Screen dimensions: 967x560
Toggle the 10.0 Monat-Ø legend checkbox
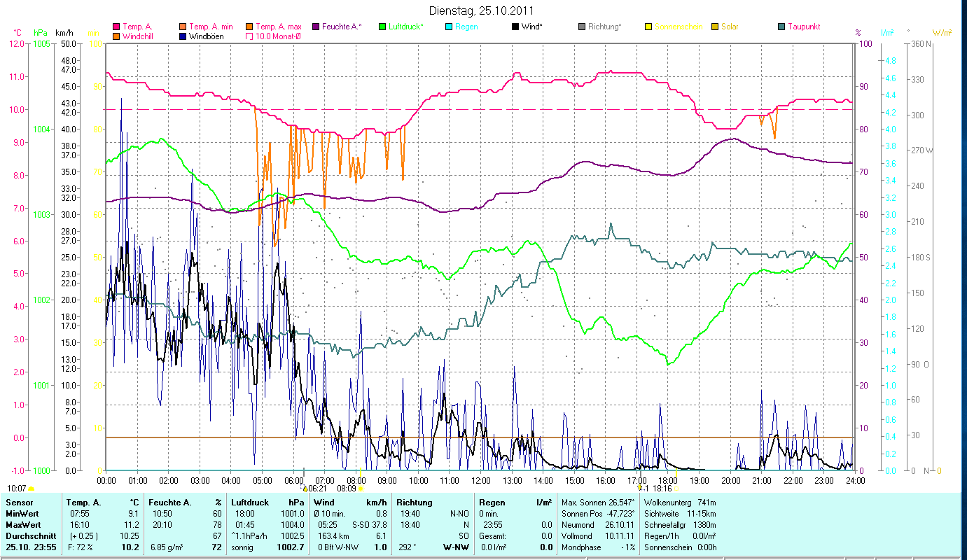point(250,36)
